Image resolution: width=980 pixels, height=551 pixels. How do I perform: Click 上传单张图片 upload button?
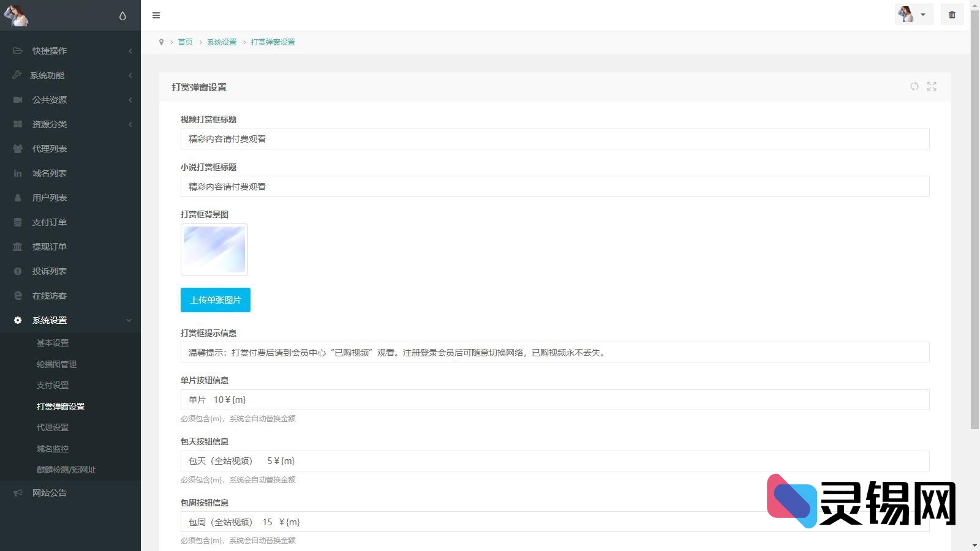pos(215,300)
